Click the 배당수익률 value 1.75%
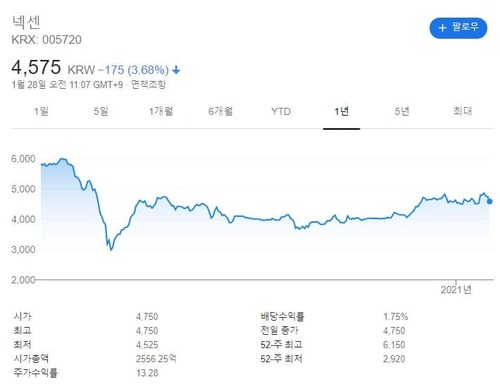The height and width of the screenshot is (389, 500). 395,317
